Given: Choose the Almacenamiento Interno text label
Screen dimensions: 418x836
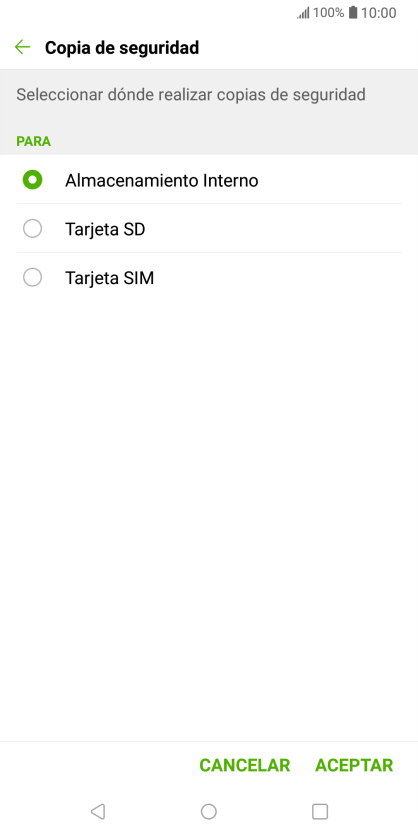Looking at the screenshot, I should click(x=162, y=181).
